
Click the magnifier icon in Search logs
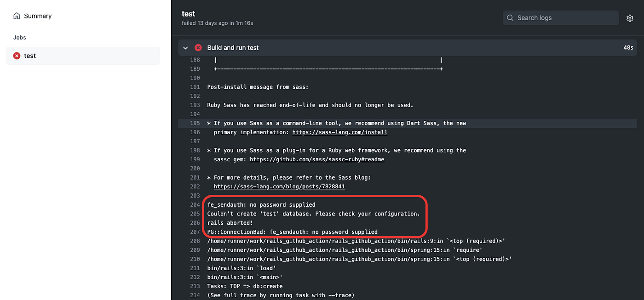click(510, 18)
